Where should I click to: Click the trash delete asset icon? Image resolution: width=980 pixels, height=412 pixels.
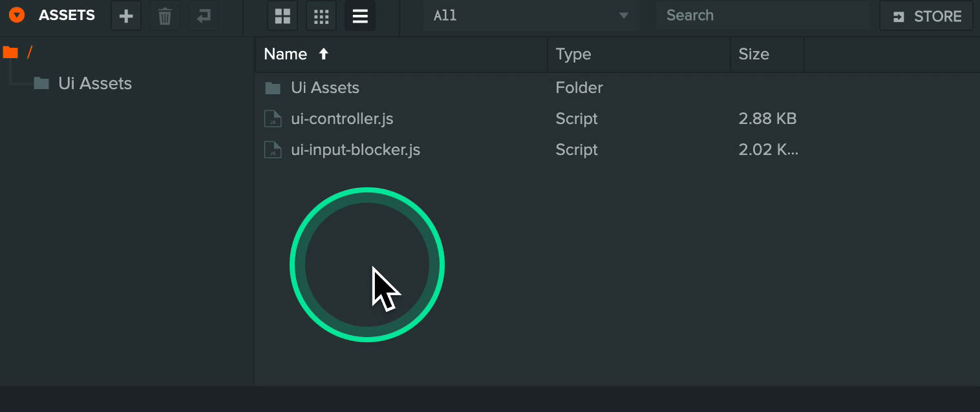coord(165,16)
